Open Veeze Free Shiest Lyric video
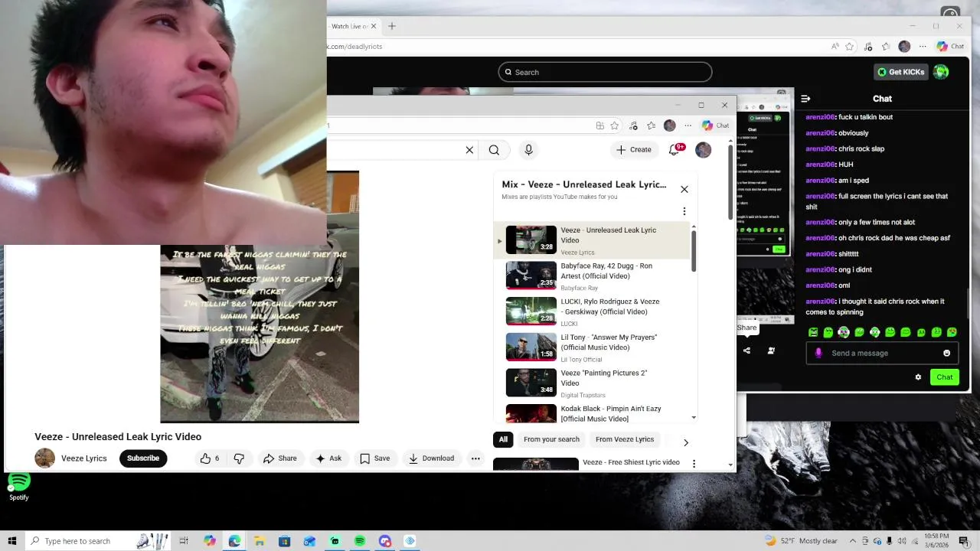The height and width of the screenshot is (551, 980). pos(631,462)
